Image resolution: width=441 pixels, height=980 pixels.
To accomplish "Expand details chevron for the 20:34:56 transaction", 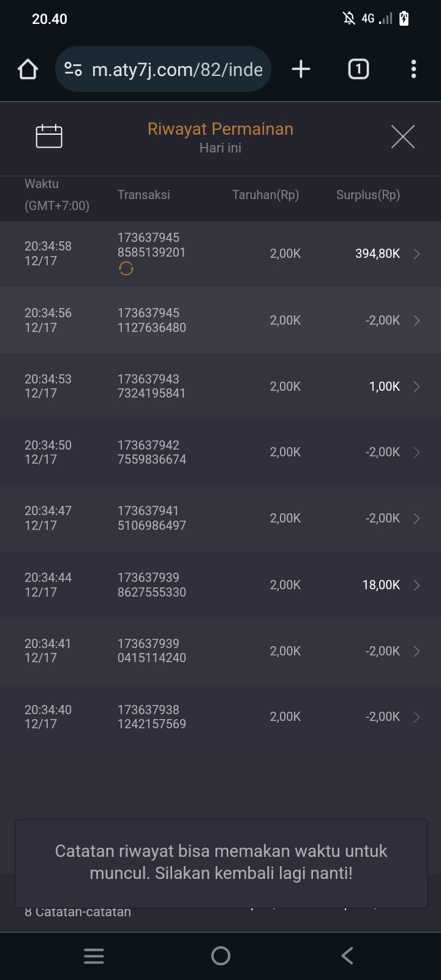I will pyautogui.click(x=417, y=320).
